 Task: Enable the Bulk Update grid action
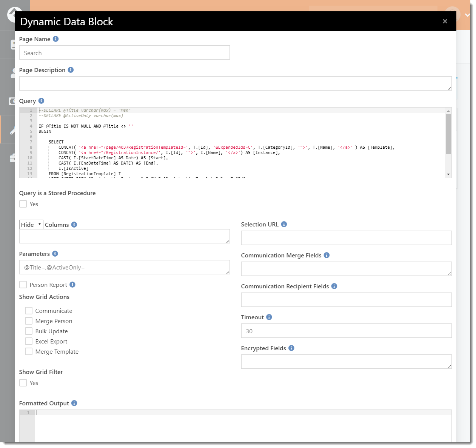click(29, 331)
